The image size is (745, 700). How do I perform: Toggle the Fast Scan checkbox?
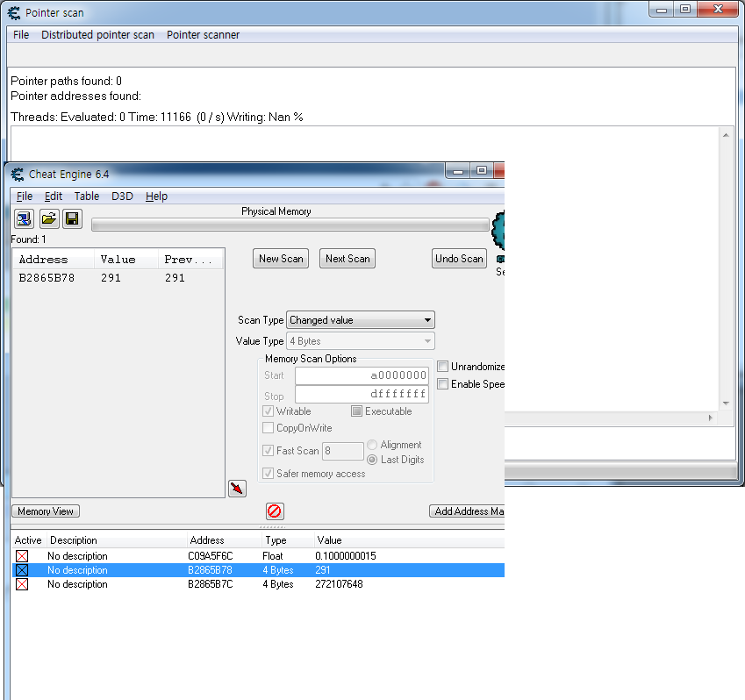(x=268, y=450)
